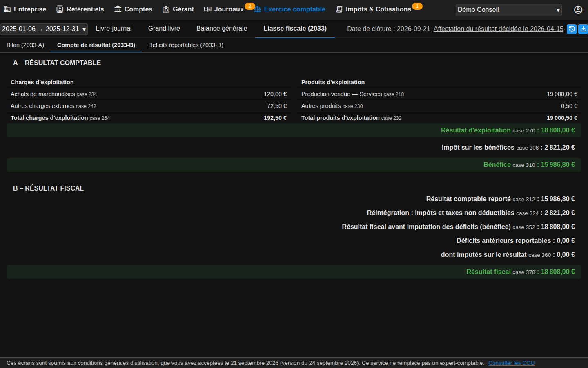This screenshot has width=588, height=368.
Task: Click the Affectation du résultat link
Action: pyautogui.click(x=498, y=29)
